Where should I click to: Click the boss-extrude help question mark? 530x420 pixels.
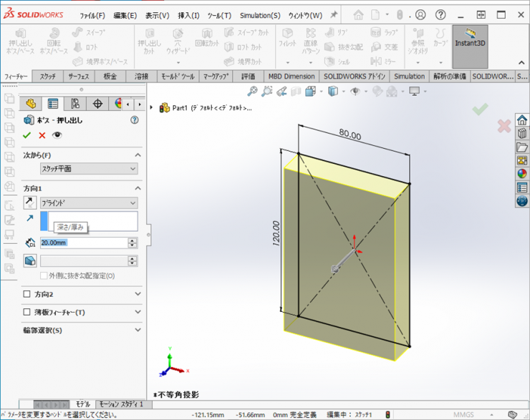point(134,120)
